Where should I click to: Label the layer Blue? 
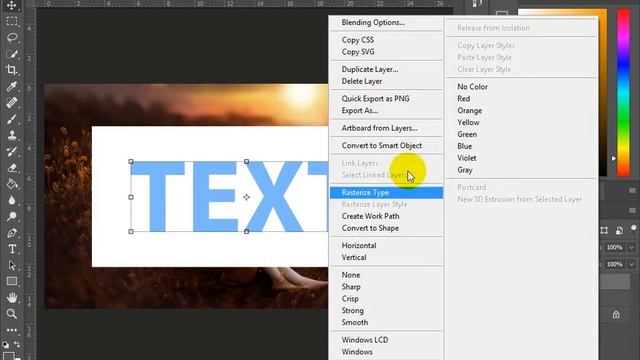click(464, 146)
